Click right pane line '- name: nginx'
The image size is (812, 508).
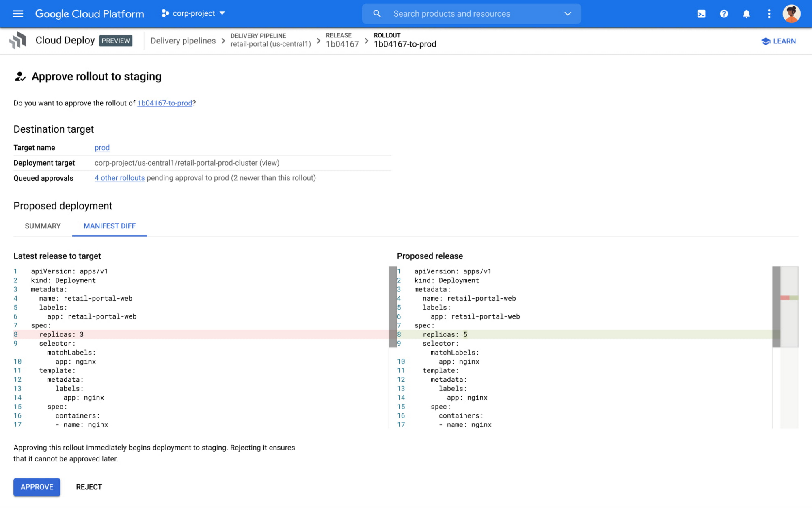coord(465,425)
